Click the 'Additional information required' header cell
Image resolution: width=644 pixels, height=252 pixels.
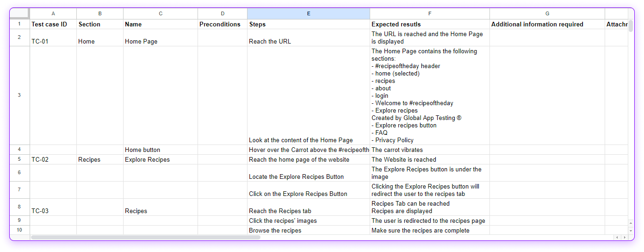tap(547, 24)
